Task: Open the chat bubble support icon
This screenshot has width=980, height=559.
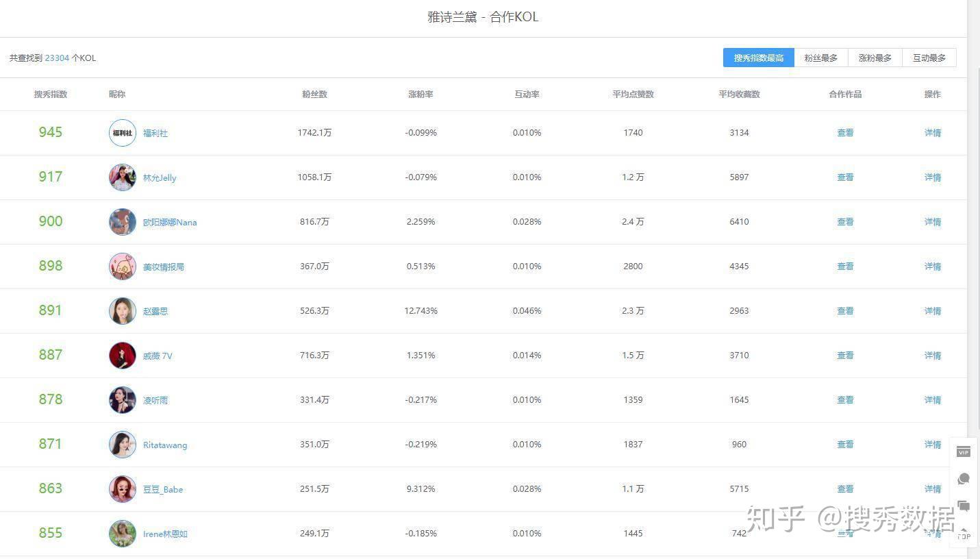Action: [964, 479]
